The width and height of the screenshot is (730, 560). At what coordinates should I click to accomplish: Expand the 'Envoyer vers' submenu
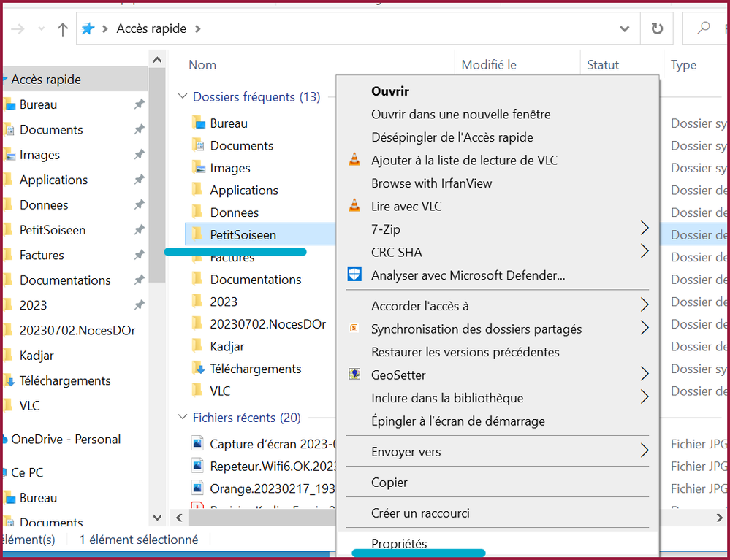click(645, 451)
